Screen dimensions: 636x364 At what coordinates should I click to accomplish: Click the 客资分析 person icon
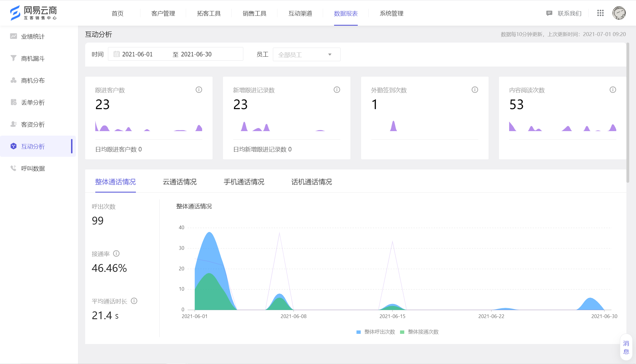coord(14,124)
